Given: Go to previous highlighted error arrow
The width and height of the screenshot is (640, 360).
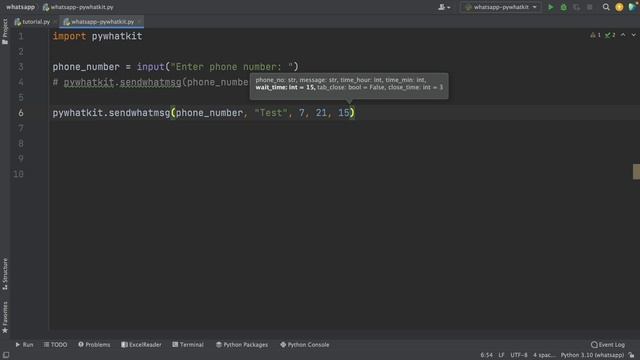Looking at the screenshot, I should (623, 35).
